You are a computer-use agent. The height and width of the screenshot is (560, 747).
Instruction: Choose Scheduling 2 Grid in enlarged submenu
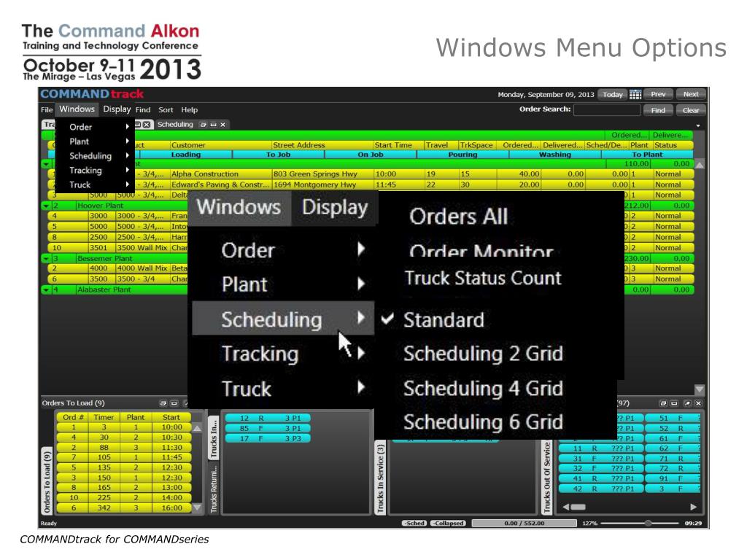coord(483,354)
